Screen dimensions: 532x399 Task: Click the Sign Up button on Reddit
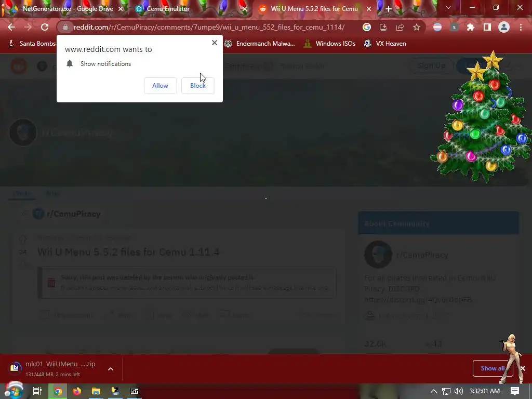point(432,66)
